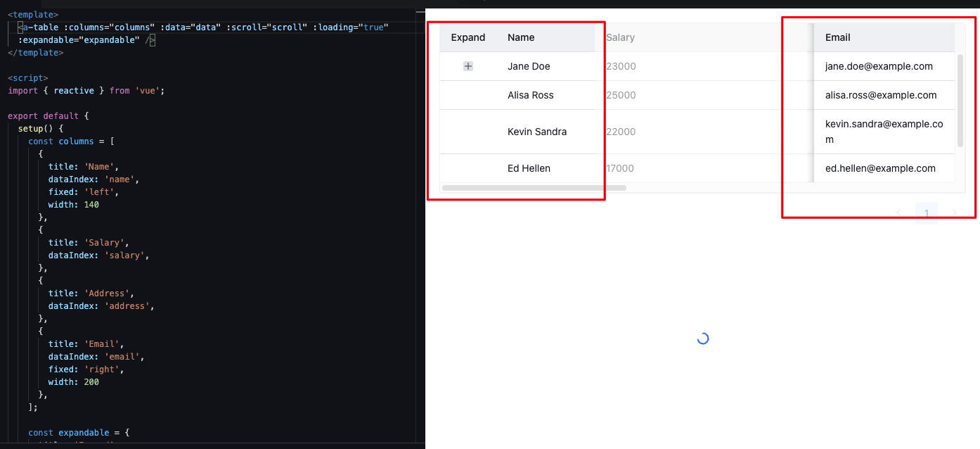Click dataIndex: 'email' in the code
Image resolution: width=980 pixels, height=449 pixels.
96,357
